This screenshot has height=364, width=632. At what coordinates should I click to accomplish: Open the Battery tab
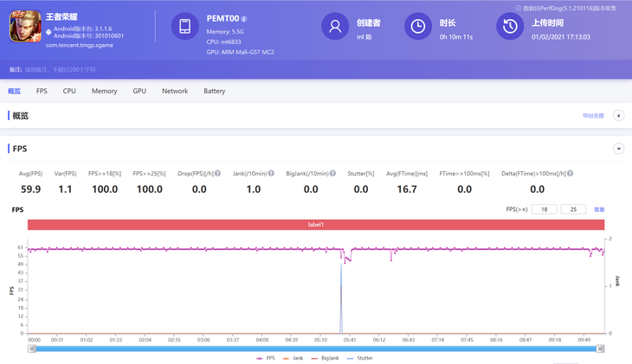coord(214,91)
